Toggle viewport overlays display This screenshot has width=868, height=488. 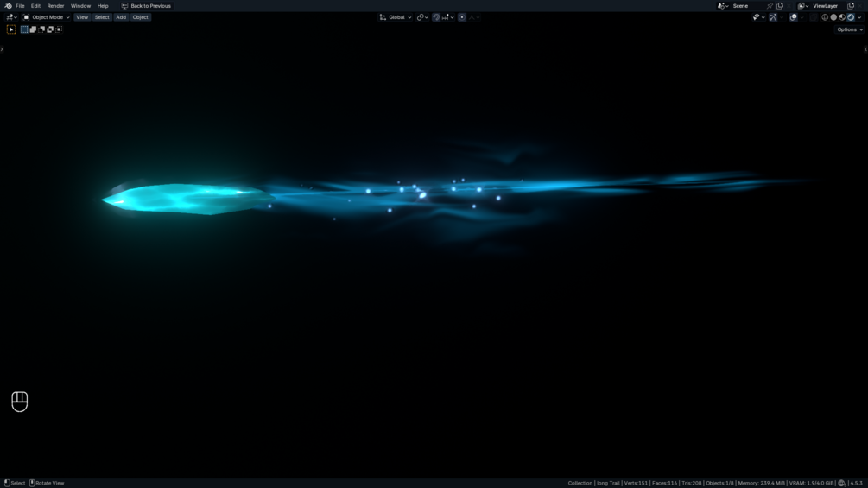pyautogui.click(x=793, y=17)
